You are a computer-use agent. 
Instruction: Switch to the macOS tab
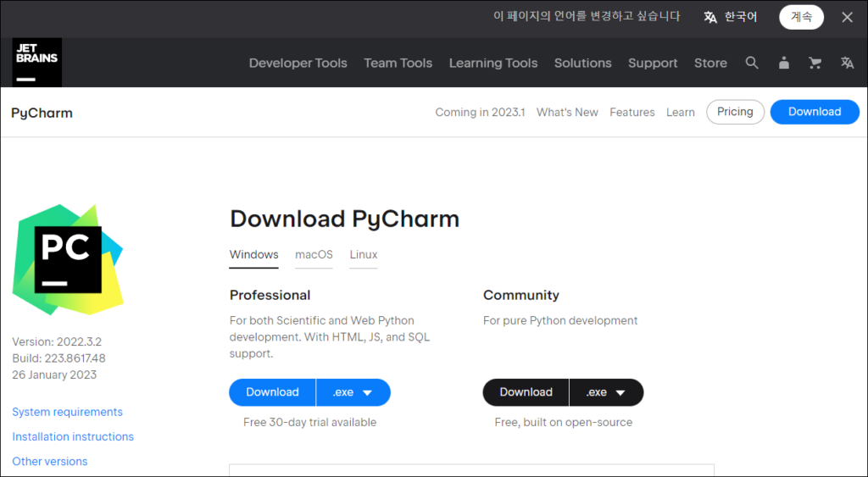pos(314,255)
